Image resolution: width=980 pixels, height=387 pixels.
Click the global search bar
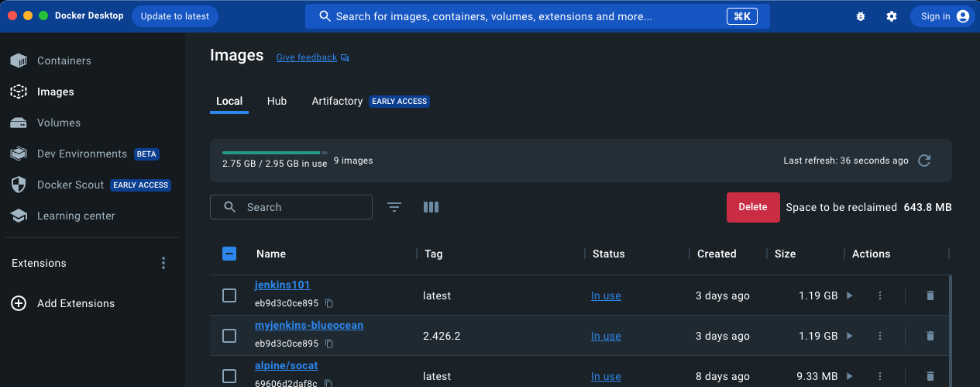538,16
